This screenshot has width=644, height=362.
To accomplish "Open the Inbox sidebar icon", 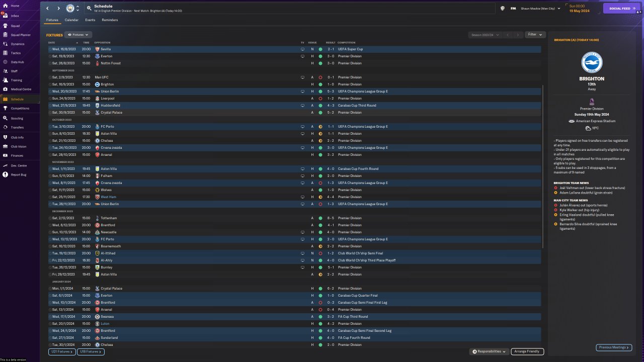I will coord(5,16).
